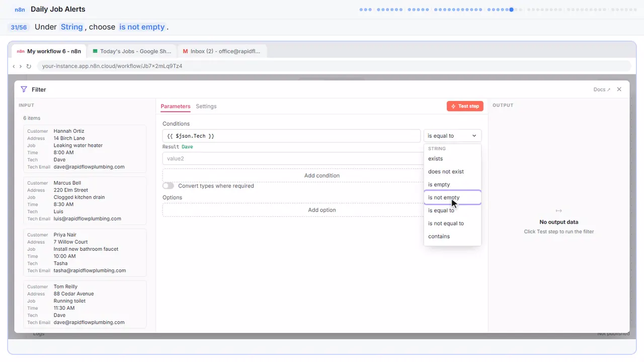Click Add option
This screenshot has height=362, width=644.
click(322, 210)
